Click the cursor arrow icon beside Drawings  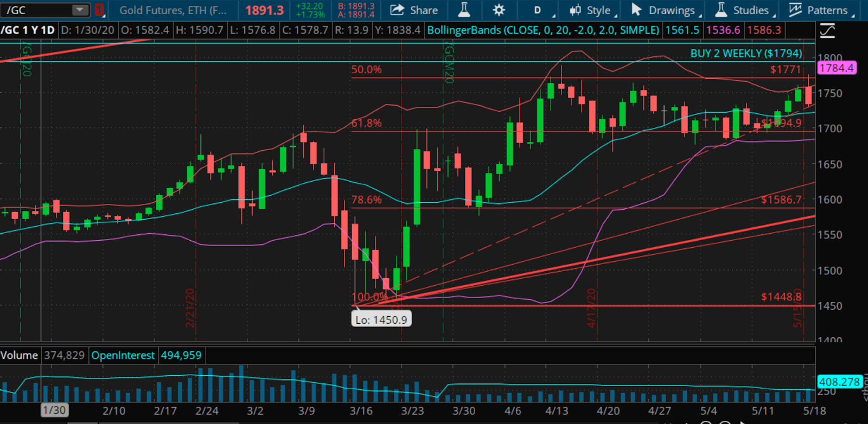pos(637,10)
